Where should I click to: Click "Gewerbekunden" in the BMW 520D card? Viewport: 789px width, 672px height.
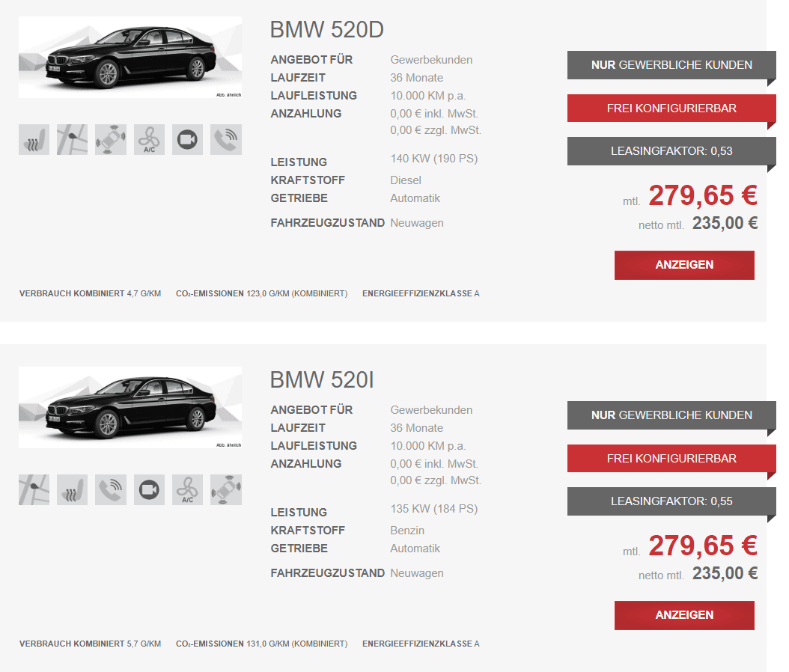(431, 59)
